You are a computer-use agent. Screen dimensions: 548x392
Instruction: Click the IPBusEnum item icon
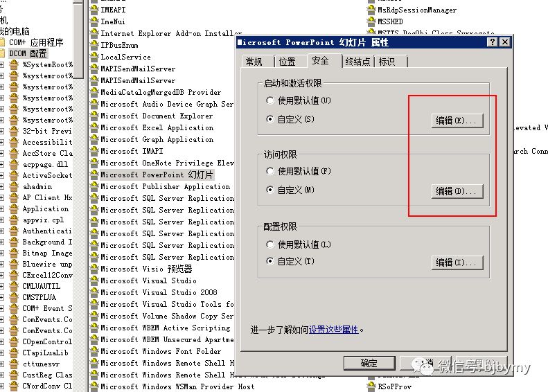pos(94,45)
